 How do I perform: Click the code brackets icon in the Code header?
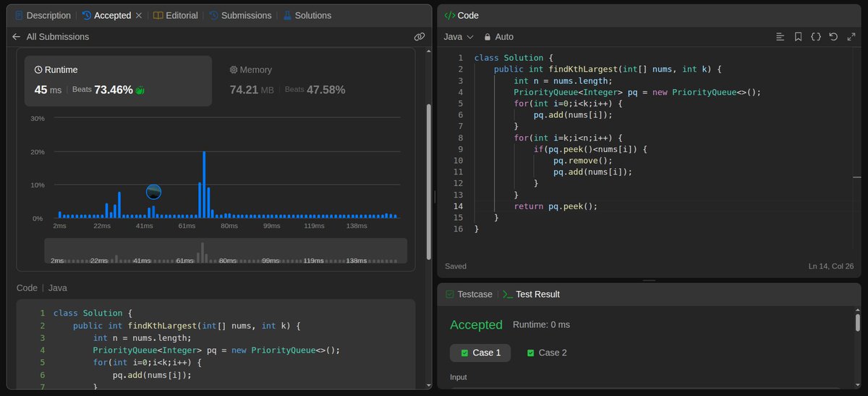449,15
